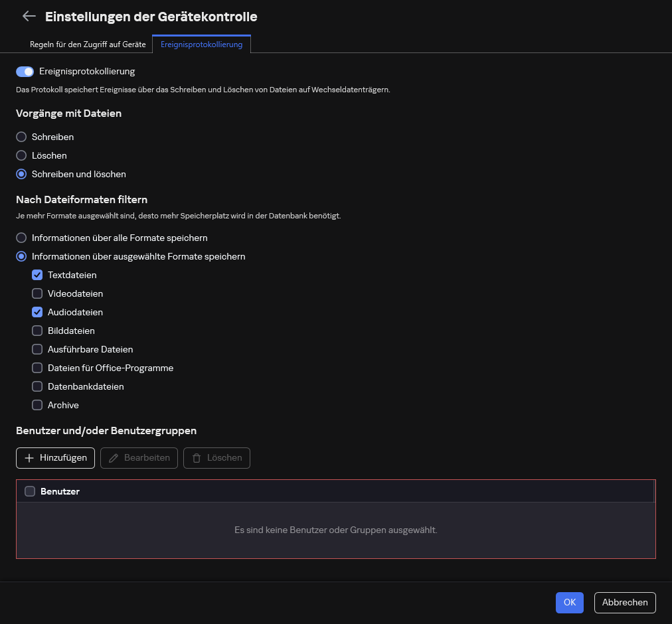Click the pencil icon on Bearbeiten
Viewport: 672px width, 624px height.
[x=114, y=458]
